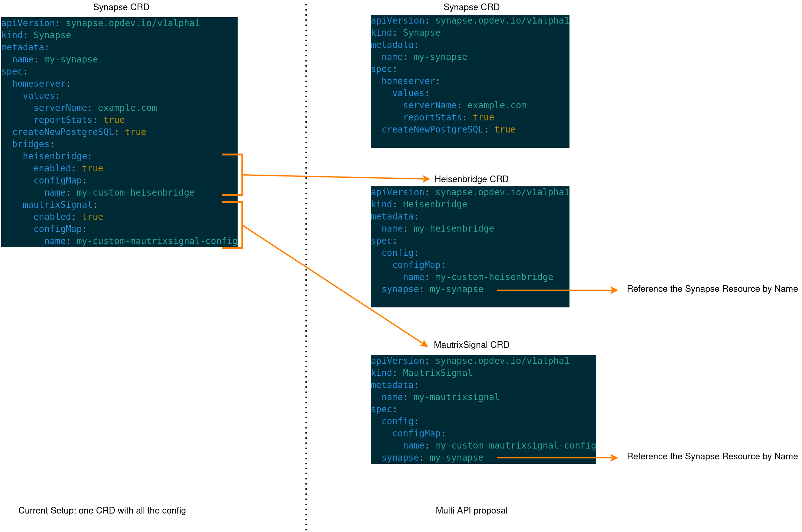Image resolution: width=802 pixels, height=532 pixels.
Task: Click 'bridges:' key in left code block
Action: (33, 144)
